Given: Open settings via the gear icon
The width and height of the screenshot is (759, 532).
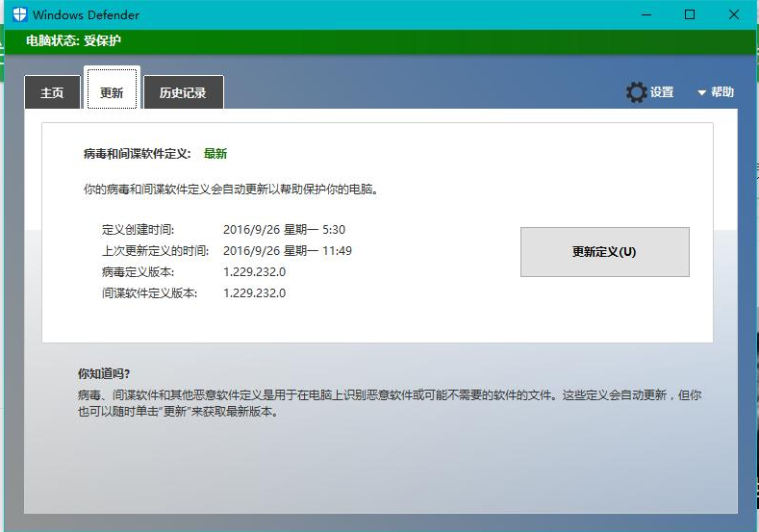Looking at the screenshot, I should (636, 92).
